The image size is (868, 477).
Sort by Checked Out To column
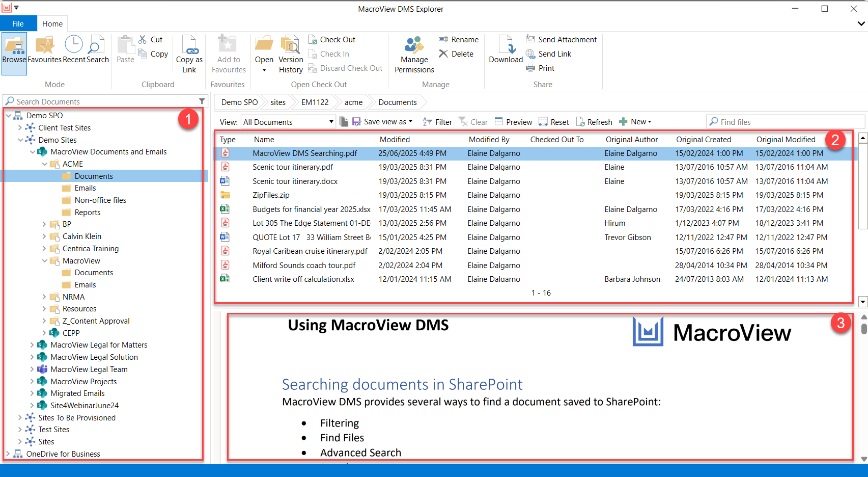[557, 139]
